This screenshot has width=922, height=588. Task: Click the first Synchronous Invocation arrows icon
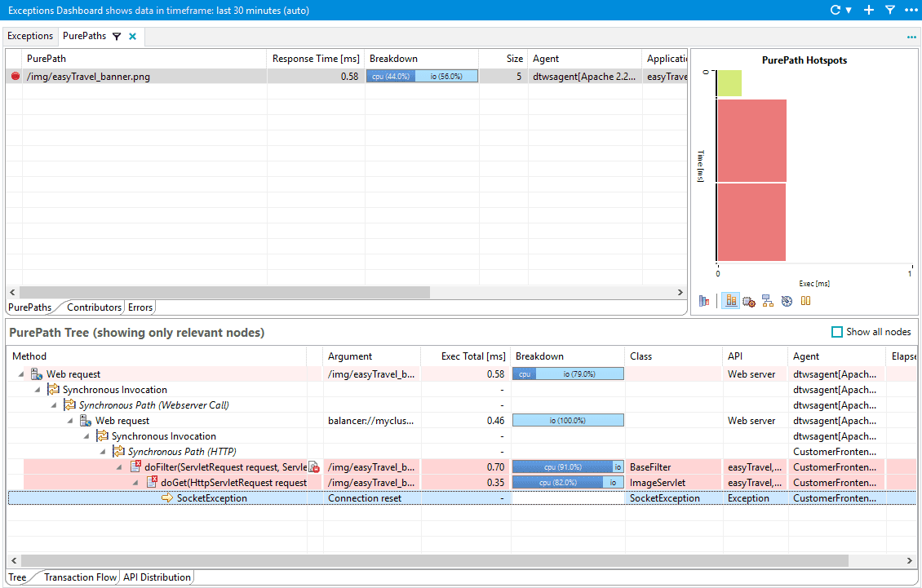(53, 389)
